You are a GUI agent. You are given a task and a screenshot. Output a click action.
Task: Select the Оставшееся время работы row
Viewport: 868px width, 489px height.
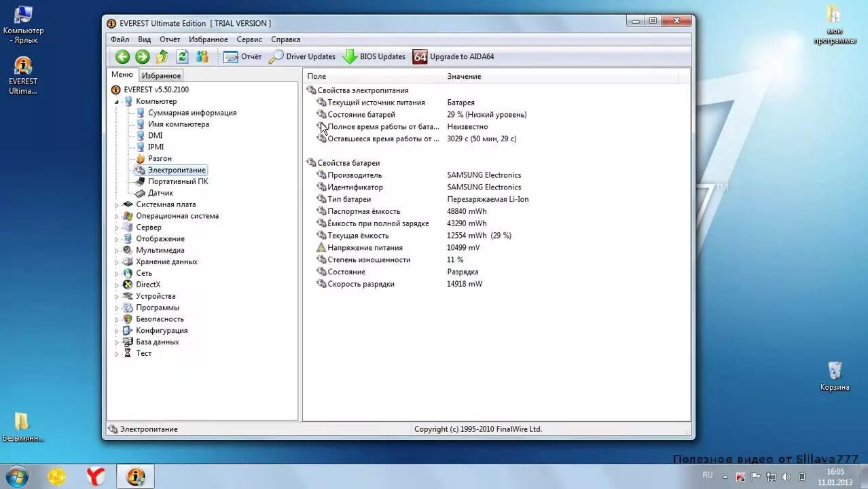click(x=496, y=139)
